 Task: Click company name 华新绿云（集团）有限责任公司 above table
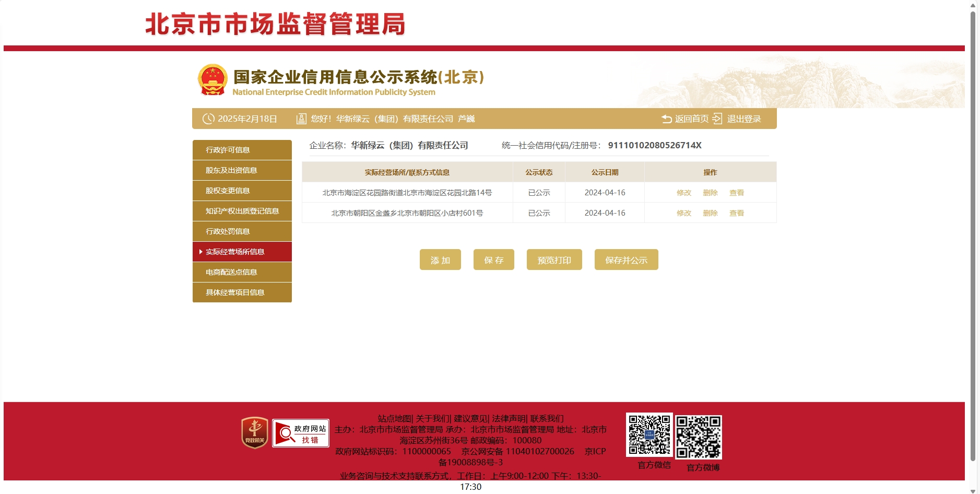click(x=409, y=145)
